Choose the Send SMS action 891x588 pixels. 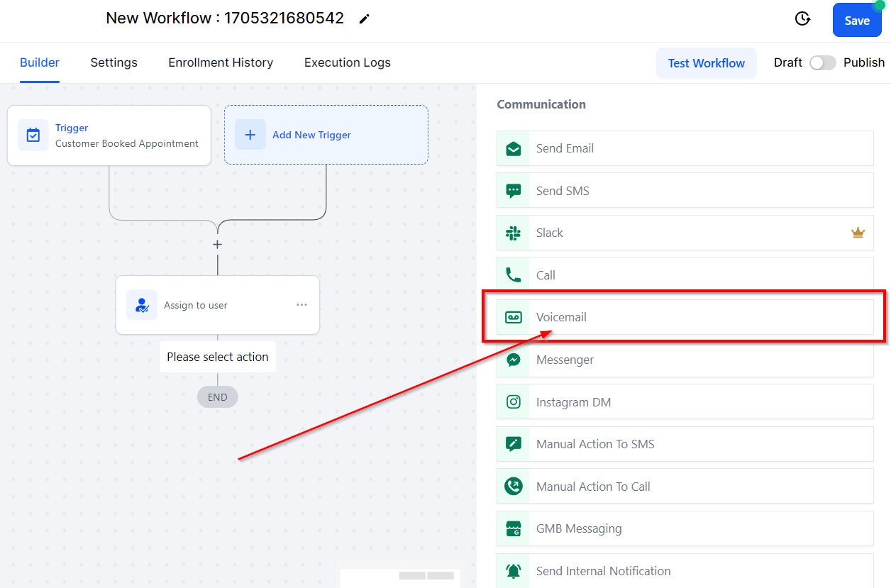point(685,191)
